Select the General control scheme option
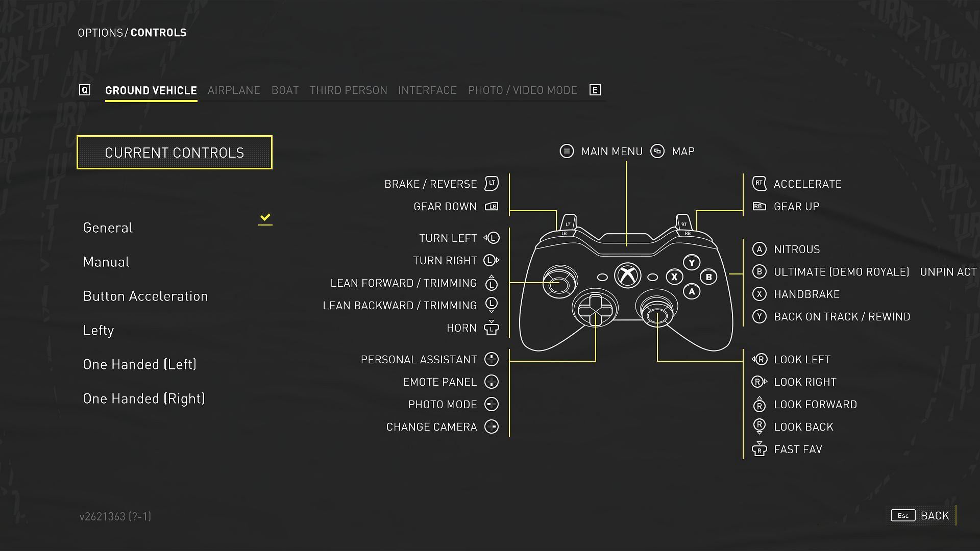The width and height of the screenshot is (980, 551). 108,227
